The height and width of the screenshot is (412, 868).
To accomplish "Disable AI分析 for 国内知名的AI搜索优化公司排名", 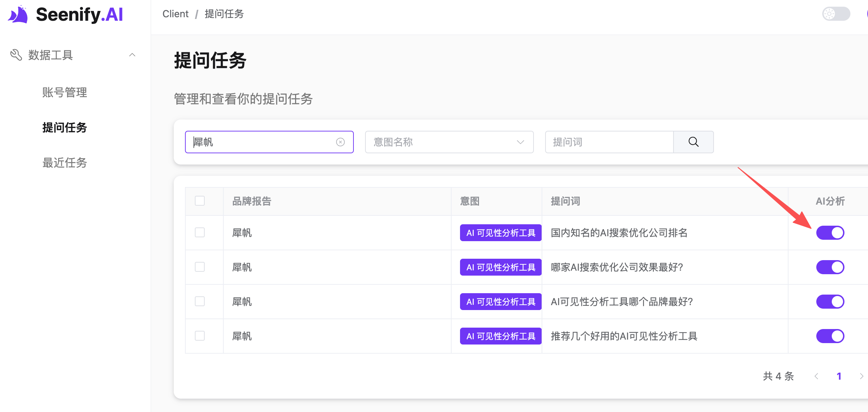I will pyautogui.click(x=830, y=232).
